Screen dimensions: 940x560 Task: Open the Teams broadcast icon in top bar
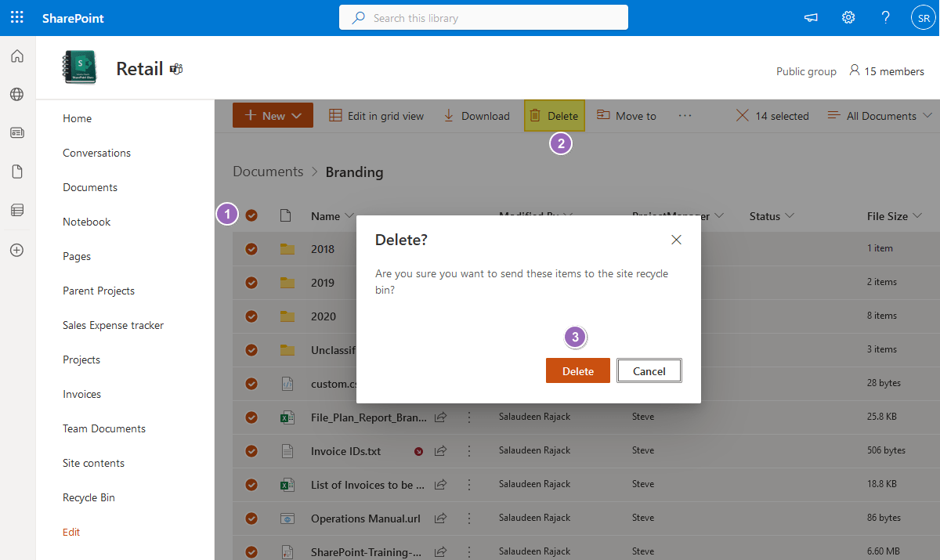[810, 16]
